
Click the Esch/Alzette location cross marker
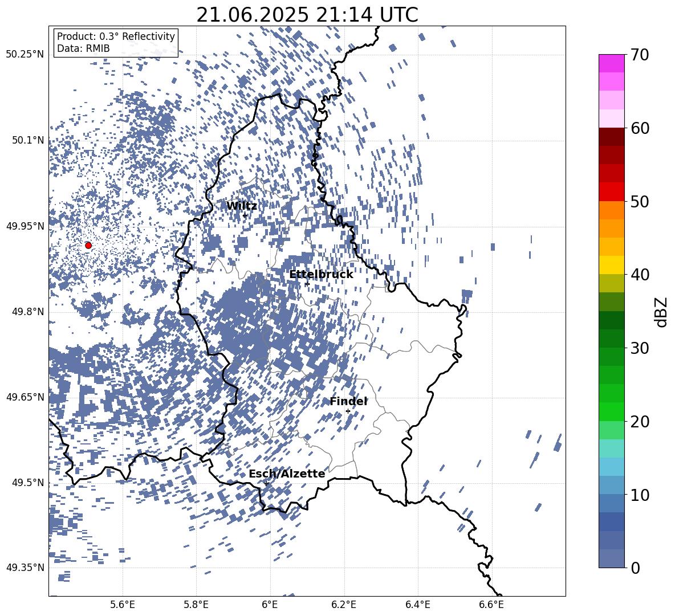pyautogui.click(x=266, y=483)
